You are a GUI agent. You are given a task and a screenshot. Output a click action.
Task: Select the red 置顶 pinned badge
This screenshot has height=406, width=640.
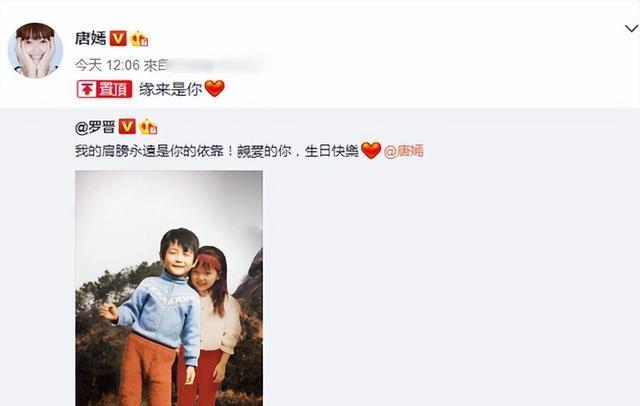pyautogui.click(x=104, y=89)
